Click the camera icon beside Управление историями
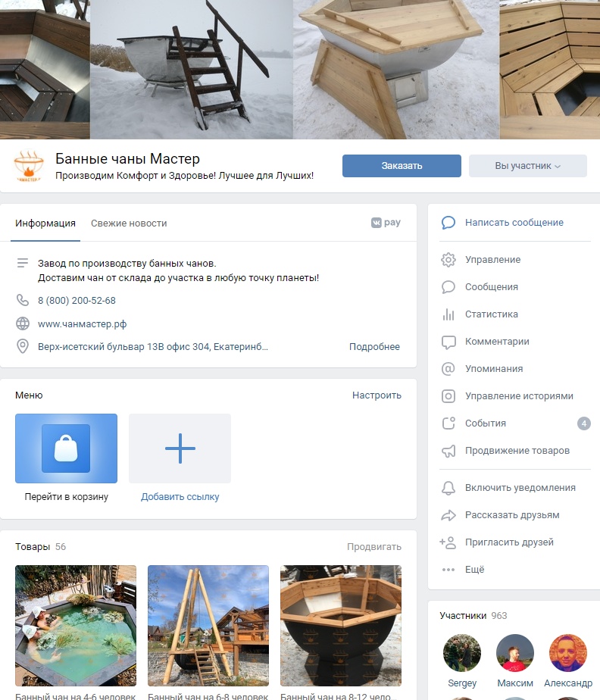This screenshot has width=600, height=700. coord(448,396)
